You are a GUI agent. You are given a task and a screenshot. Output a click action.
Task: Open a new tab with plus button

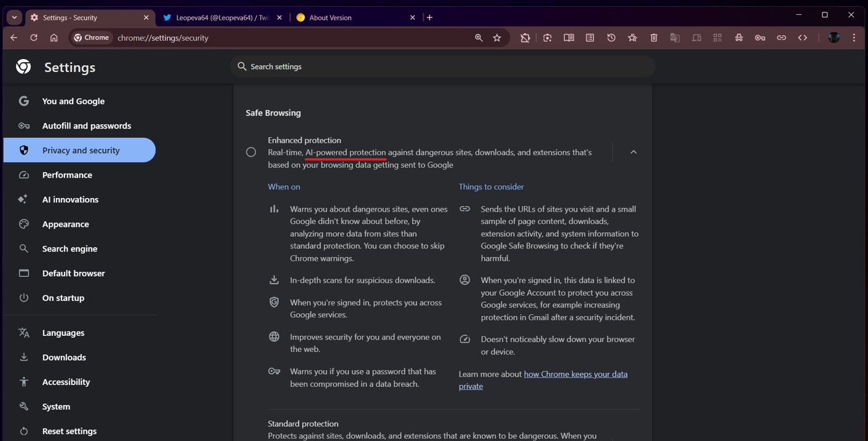click(x=429, y=17)
